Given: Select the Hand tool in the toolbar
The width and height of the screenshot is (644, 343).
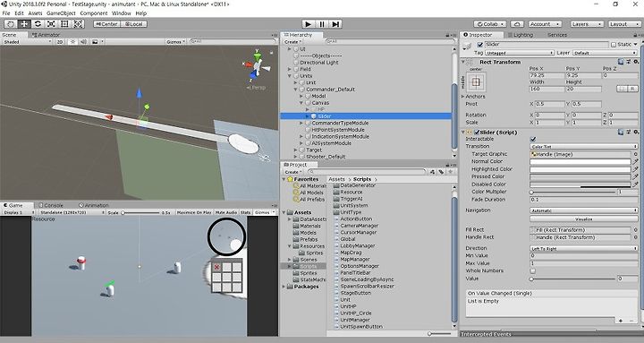Looking at the screenshot, I should point(11,24).
